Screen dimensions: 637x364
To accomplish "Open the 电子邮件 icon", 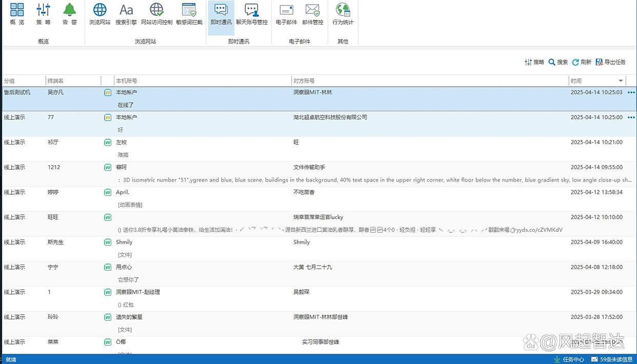I will (x=286, y=14).
